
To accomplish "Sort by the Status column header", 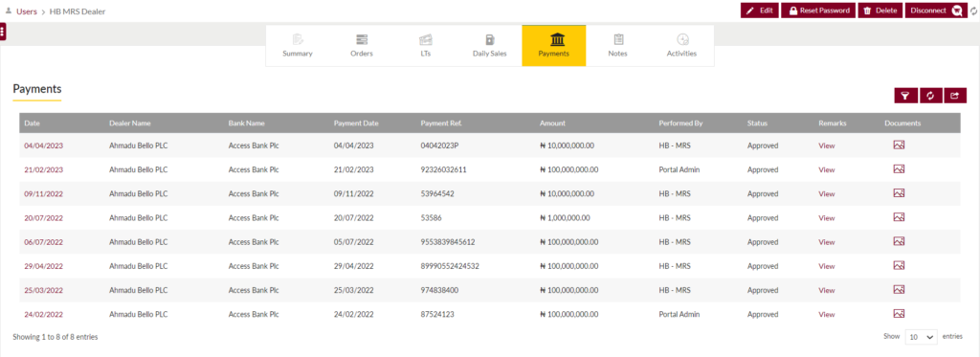I will coord(757,123).
